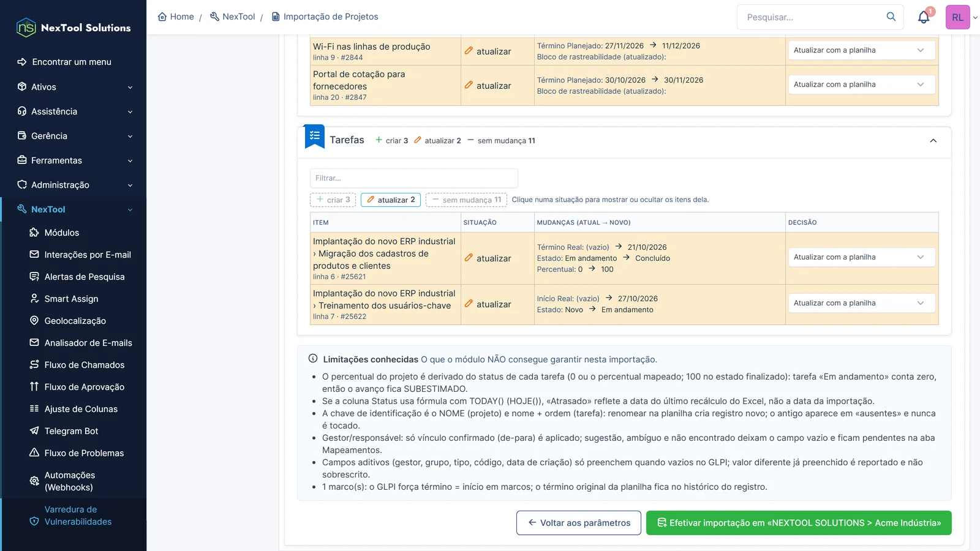Expand the Ativos sidebar menu
Viewport: 980px width, 551px height.
73,87
